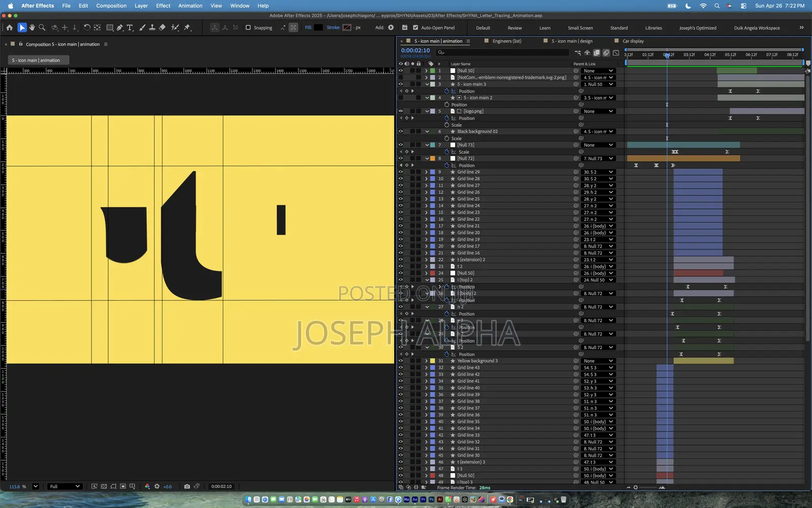Switch to Car display timeline tab
Screen dimensions: 812x508
pyautogui.click(x=633, y=41)
